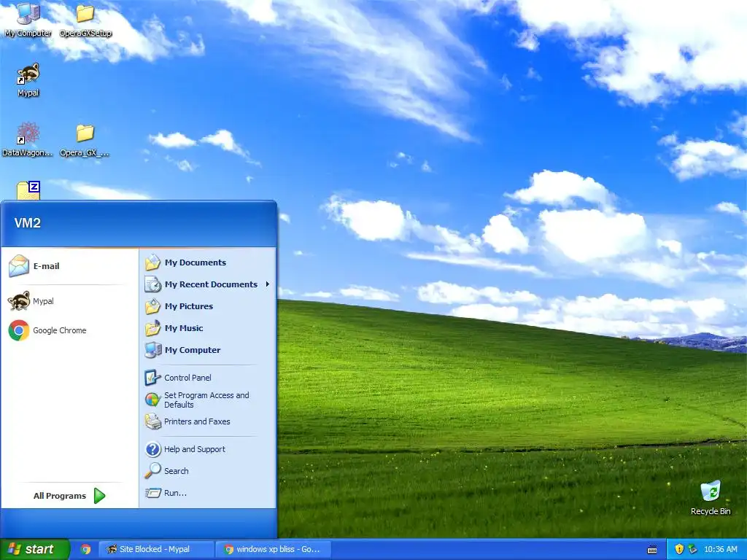
Task: Open the DataWagon desktop shortcut
Action: [28, 139]
